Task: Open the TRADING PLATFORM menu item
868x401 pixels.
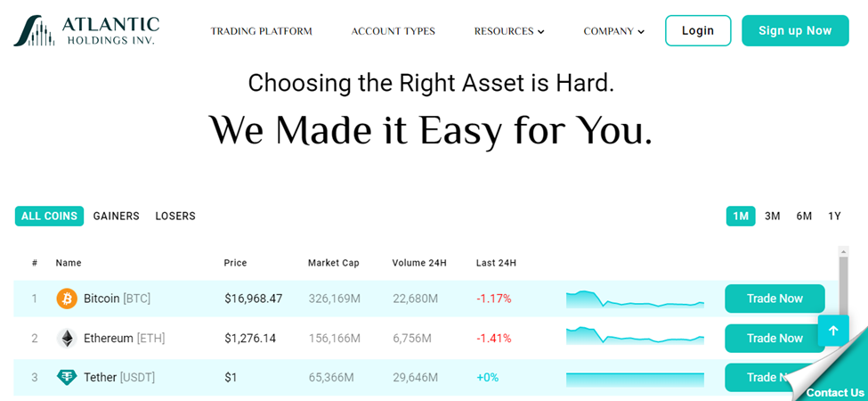Action: [x=261, y=31]
